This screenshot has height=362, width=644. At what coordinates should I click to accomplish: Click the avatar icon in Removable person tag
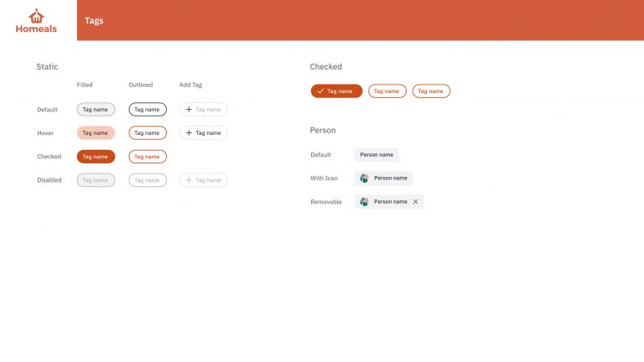click(x=364, y=201)
